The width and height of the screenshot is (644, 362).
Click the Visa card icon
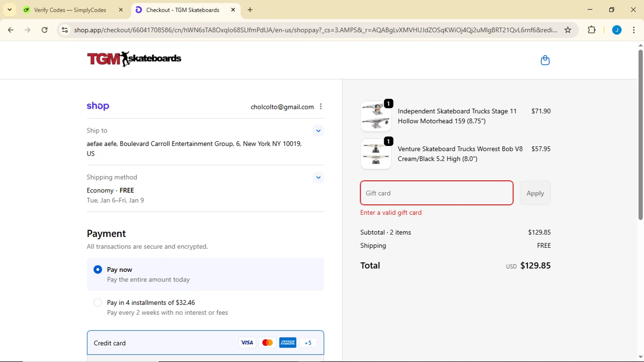point(247,343)
